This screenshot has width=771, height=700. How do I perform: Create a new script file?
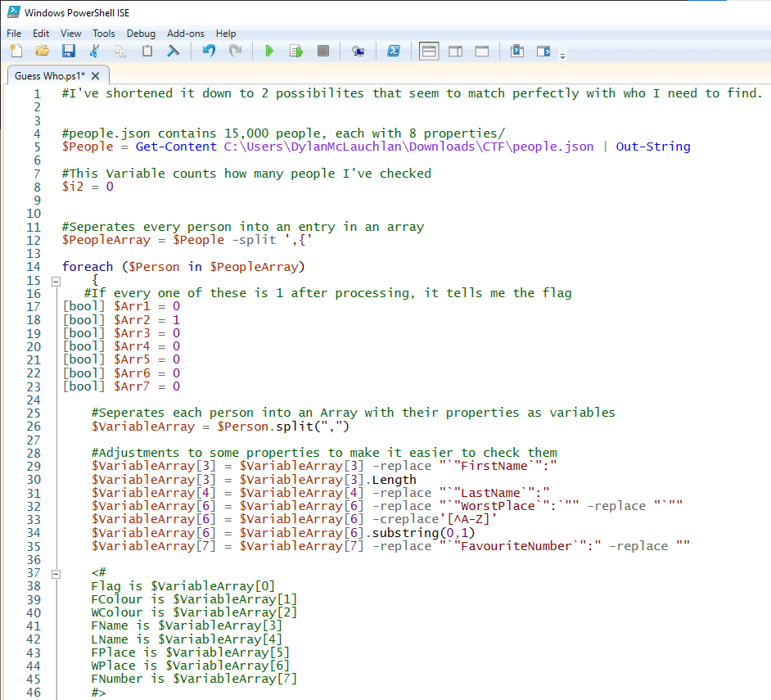pos(16,51)
